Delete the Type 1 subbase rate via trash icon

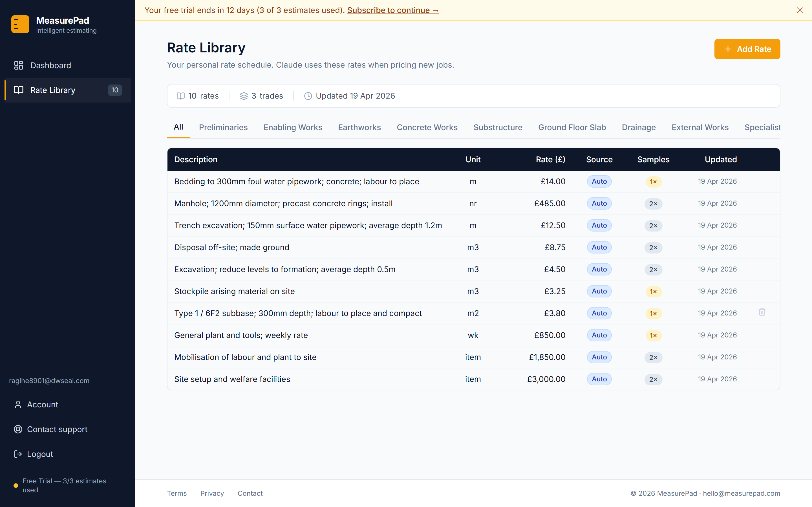(x=762, y=312)
